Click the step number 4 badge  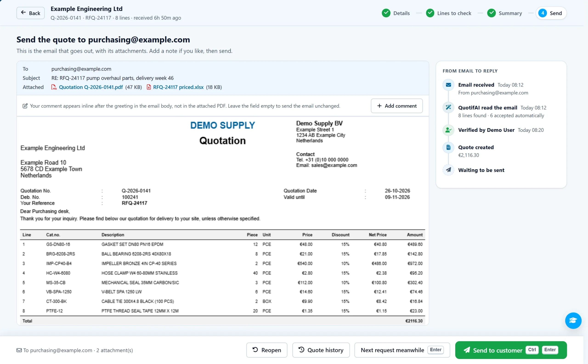pos(543,13)
